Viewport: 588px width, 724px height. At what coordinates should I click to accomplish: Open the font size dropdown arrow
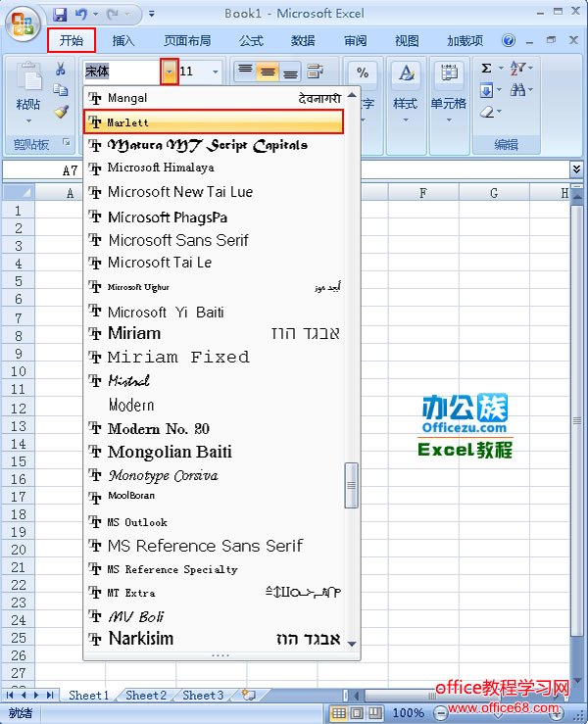[x=216, y=72]
